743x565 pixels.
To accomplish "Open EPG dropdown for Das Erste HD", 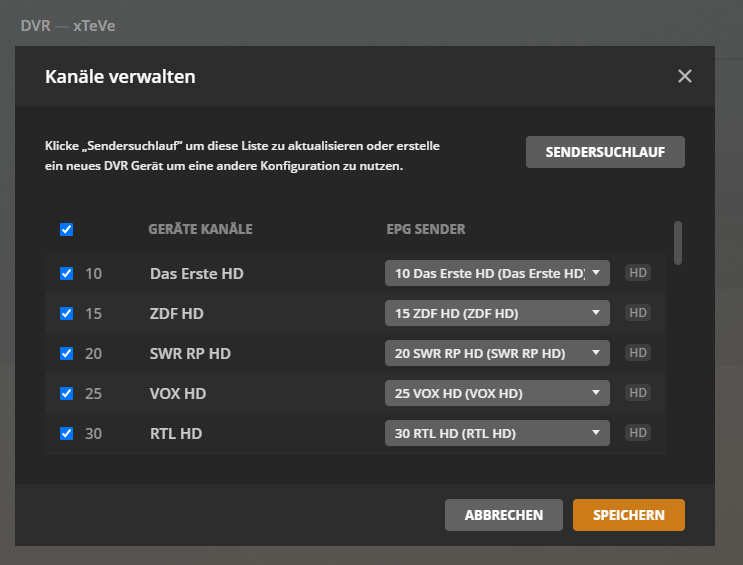I will tap(497, 273).
